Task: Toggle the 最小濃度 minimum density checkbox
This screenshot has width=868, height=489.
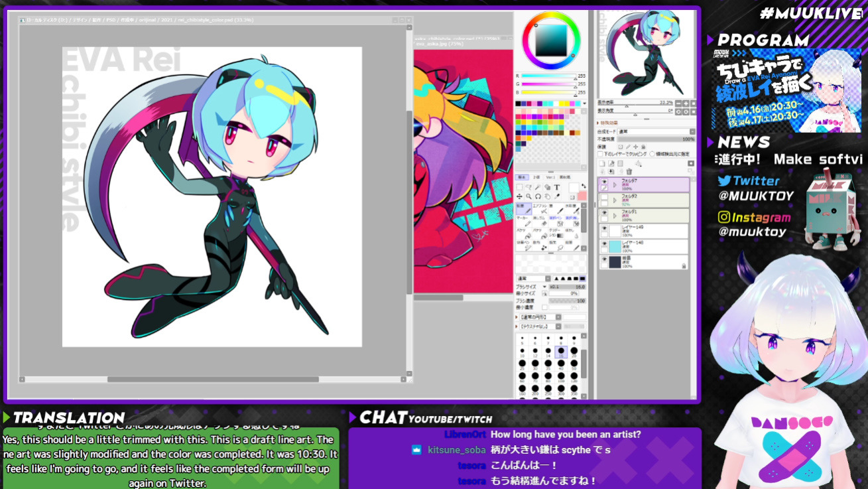Action: click(x=544, y=307)
